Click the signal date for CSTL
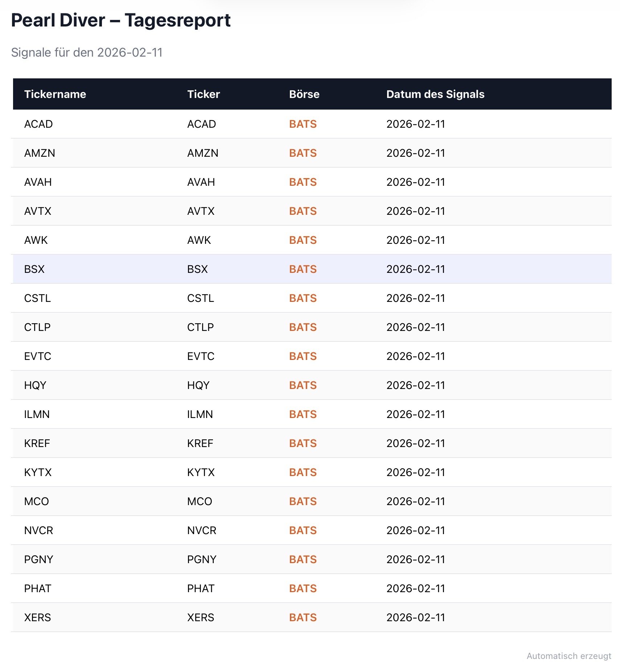Image resolution: width=620 pixels, height=672 pixels. click(x=415, y=298)
